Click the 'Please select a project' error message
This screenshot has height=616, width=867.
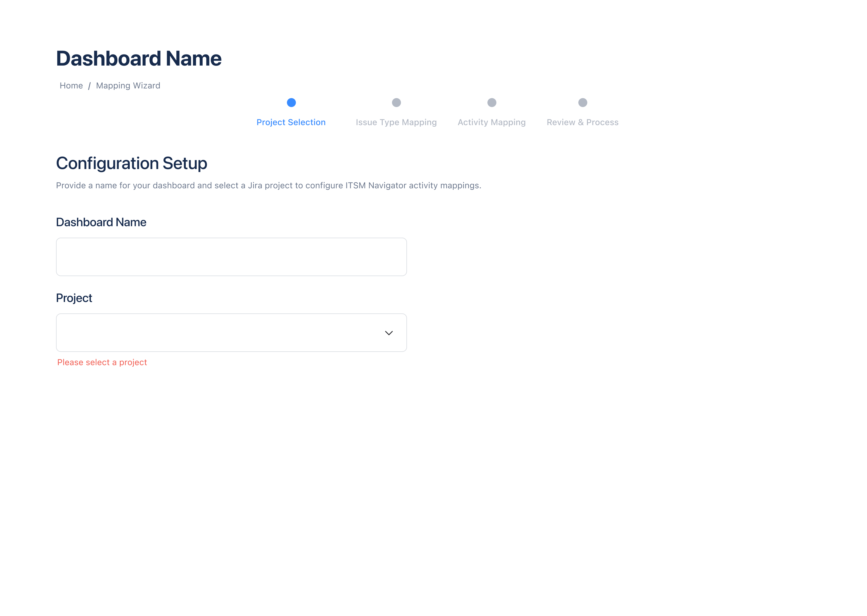click(102, 362)
